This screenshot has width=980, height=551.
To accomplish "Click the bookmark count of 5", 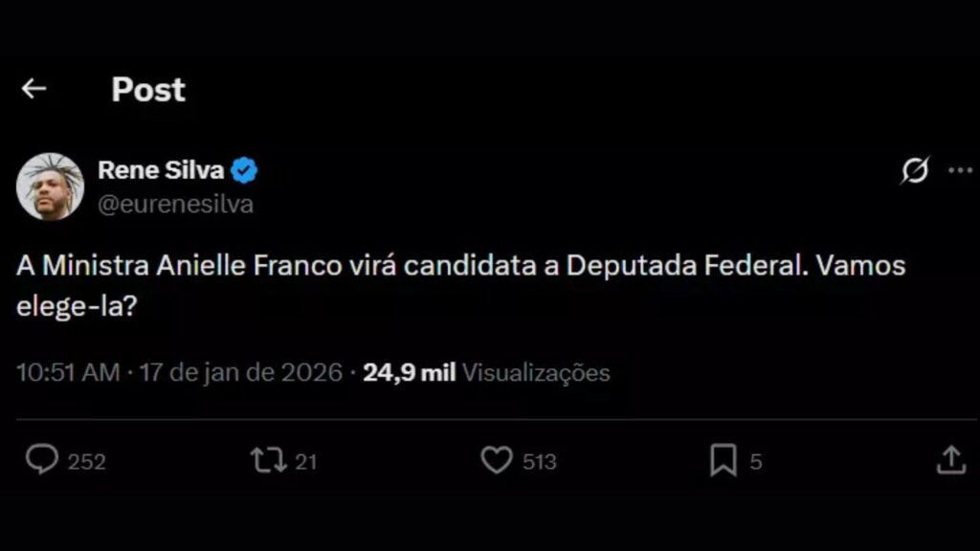I will coord(755,462).
